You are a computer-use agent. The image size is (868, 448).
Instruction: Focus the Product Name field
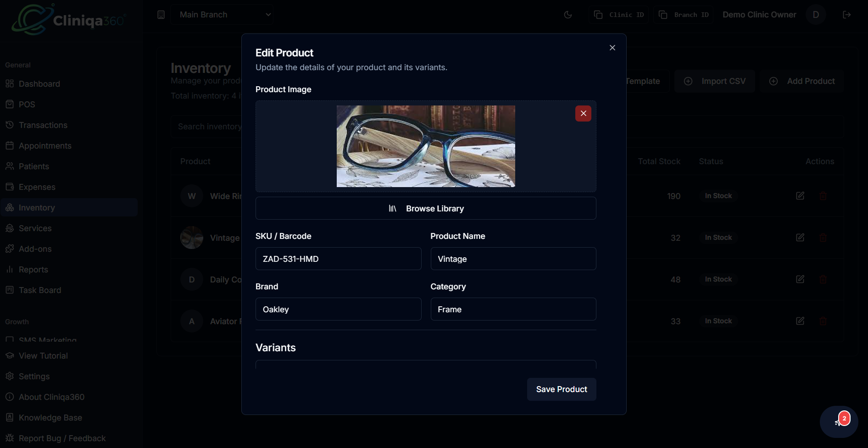(513, 259)
